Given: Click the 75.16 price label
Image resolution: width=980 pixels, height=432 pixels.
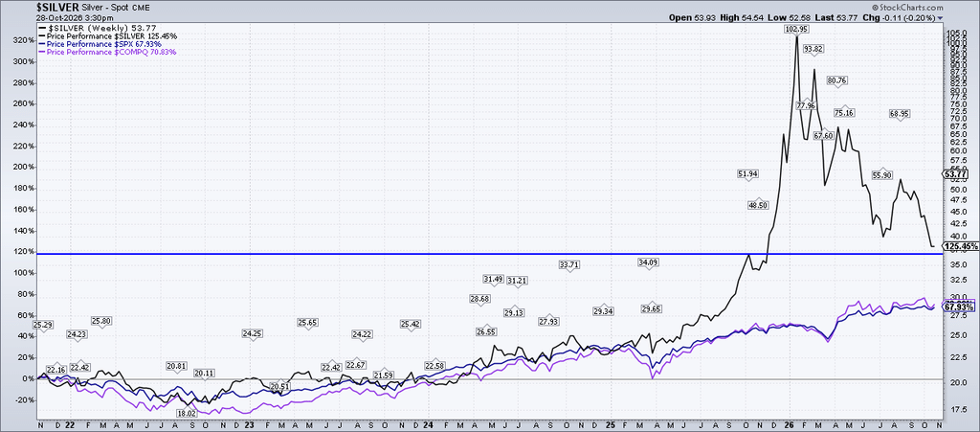Looking at the screenshot, I should 844,112.
